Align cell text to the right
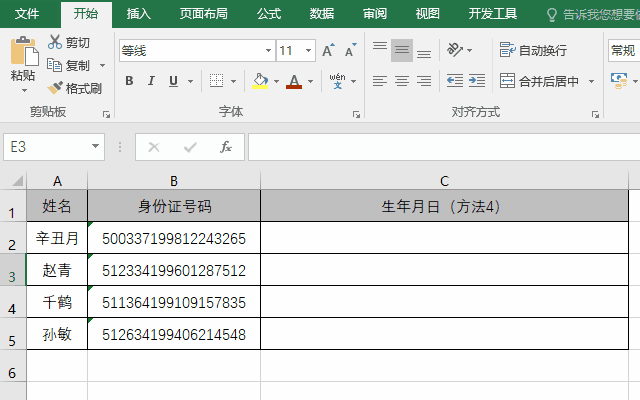This screenshot has height=400, width=640. (424, 81)
